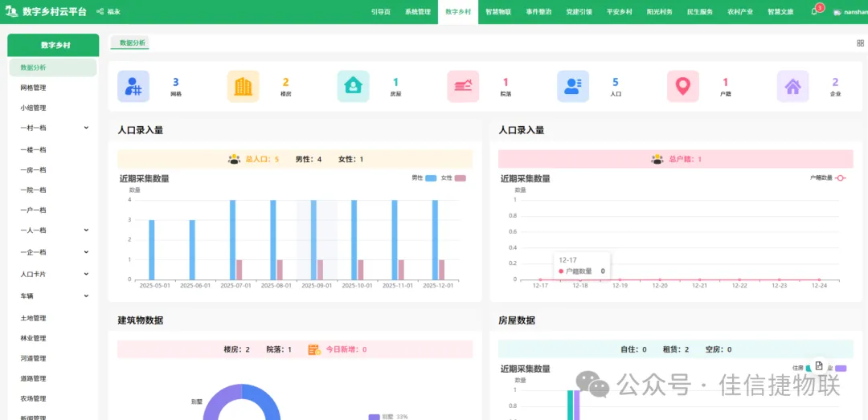Click the people icon next to 总户籍
The width and height of the screenshot is (868, 420).
(657, 159)
